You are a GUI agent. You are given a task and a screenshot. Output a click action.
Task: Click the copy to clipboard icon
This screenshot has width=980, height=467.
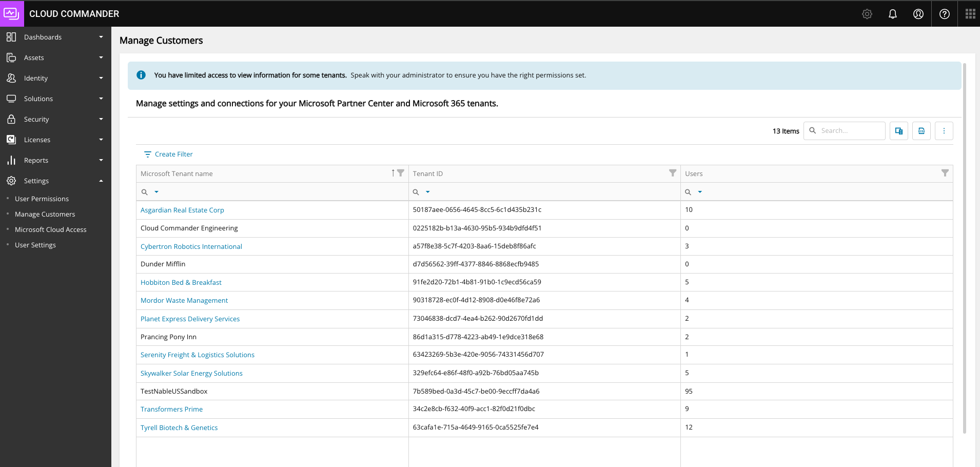pyautogui.click(x=898, y=130)
